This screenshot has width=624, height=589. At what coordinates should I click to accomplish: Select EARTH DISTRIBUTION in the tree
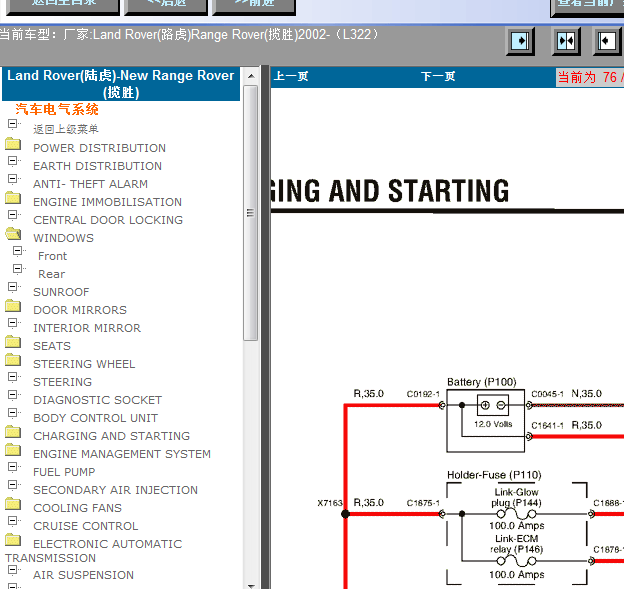(98, 166)
